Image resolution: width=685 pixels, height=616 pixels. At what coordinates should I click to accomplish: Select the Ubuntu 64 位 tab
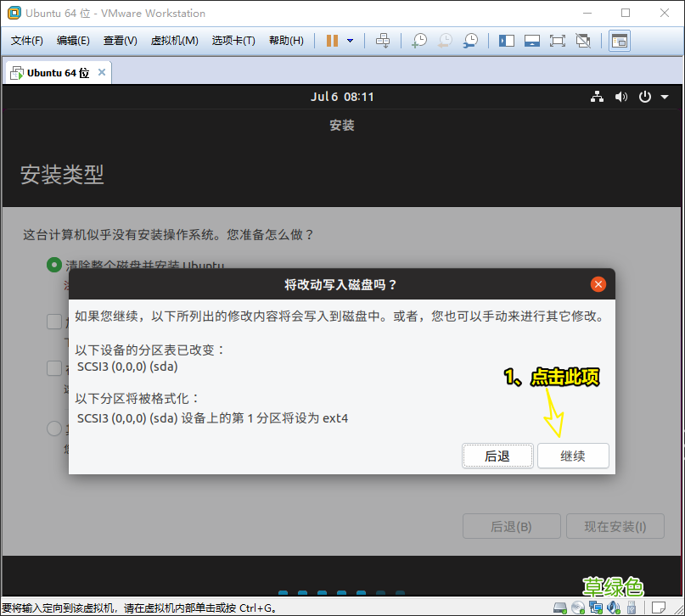[x=58, y=73]
